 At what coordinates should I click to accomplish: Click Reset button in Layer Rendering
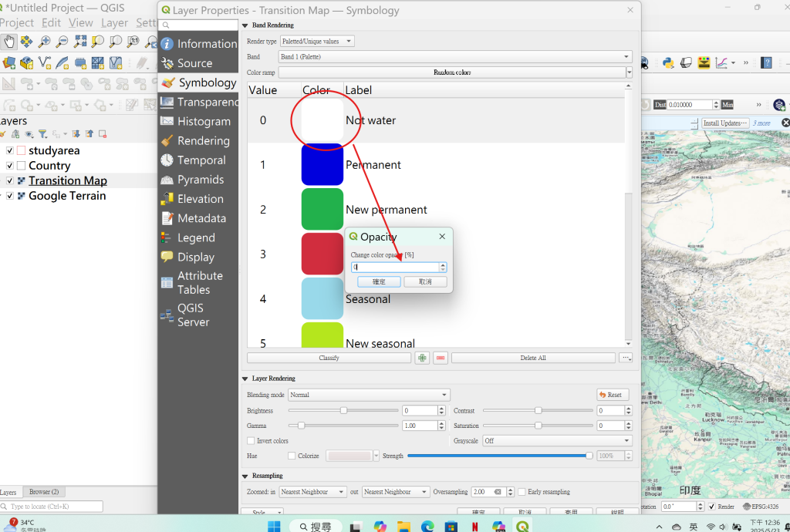coord(613,395)
